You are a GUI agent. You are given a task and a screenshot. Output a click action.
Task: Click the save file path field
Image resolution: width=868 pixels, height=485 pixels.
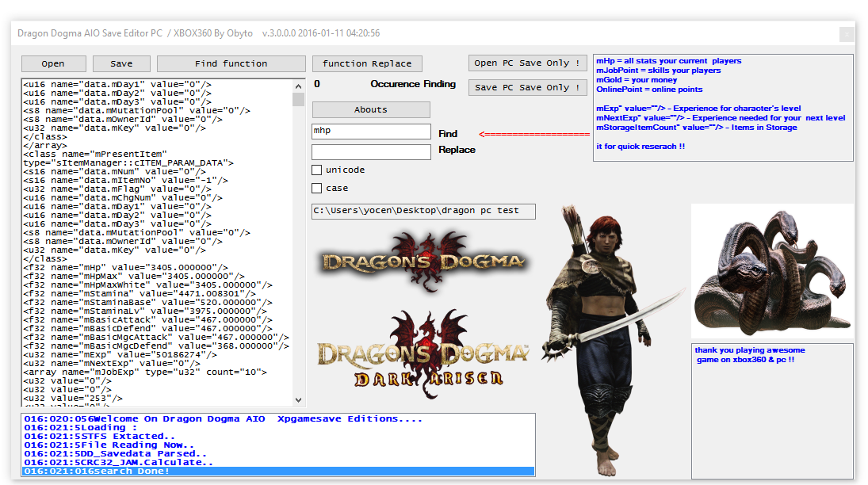point(423,211)
